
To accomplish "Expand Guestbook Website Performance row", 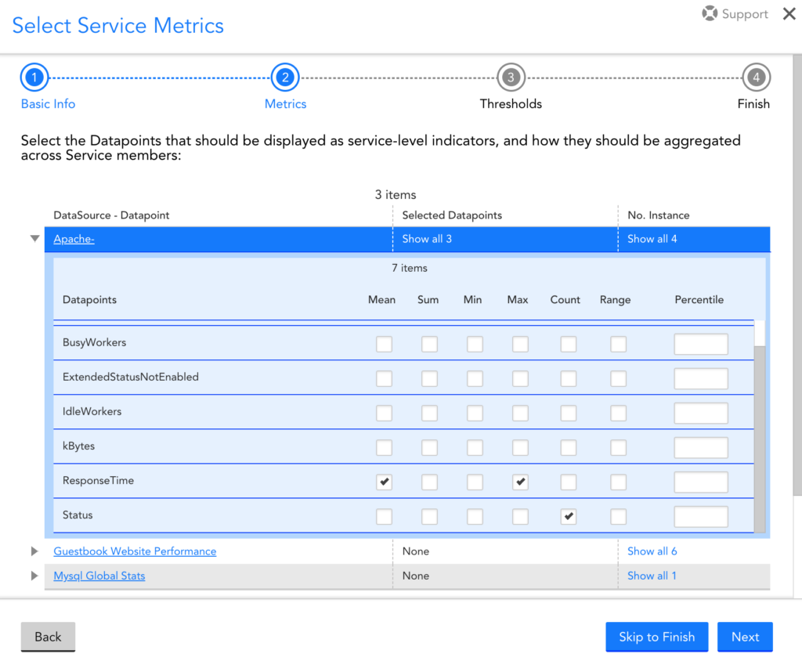I will click(34, 551).
